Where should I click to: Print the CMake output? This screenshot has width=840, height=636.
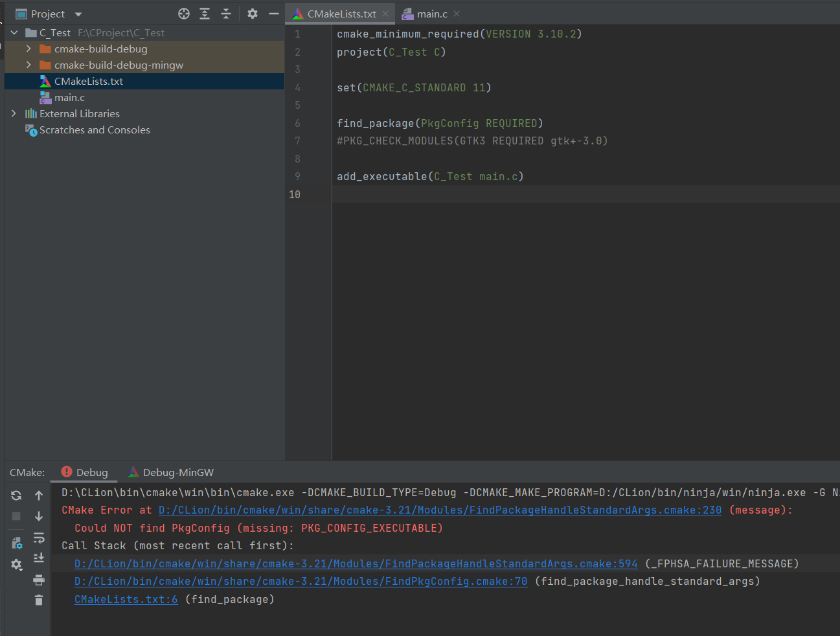pyautogui.click(x=39, y=580)
